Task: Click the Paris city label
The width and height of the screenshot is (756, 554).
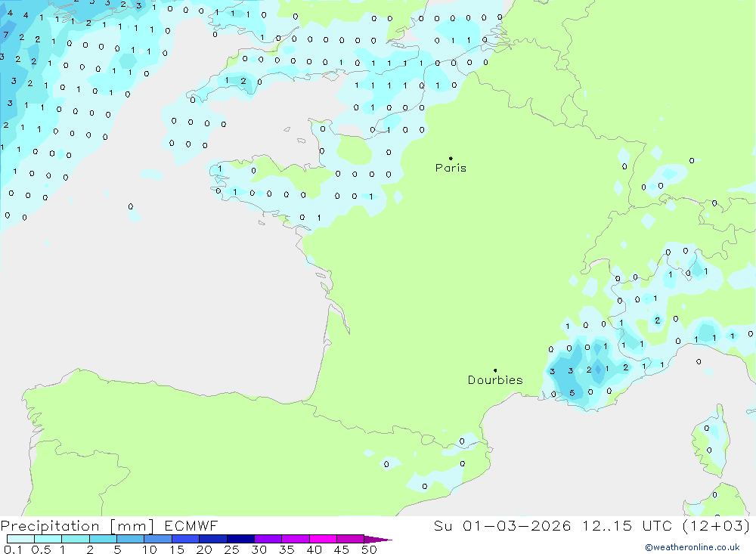Action: click(x=451, y=168)
